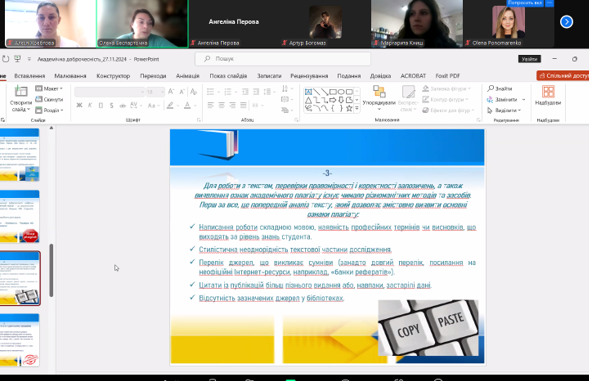
Task: Select the Star shape in shapes gallery
Action: pos(349,108)
